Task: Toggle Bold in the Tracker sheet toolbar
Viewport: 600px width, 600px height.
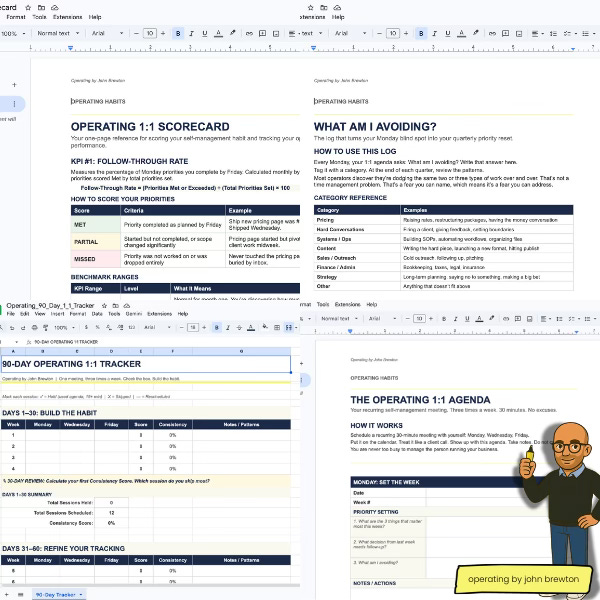Action: point(217,328)
